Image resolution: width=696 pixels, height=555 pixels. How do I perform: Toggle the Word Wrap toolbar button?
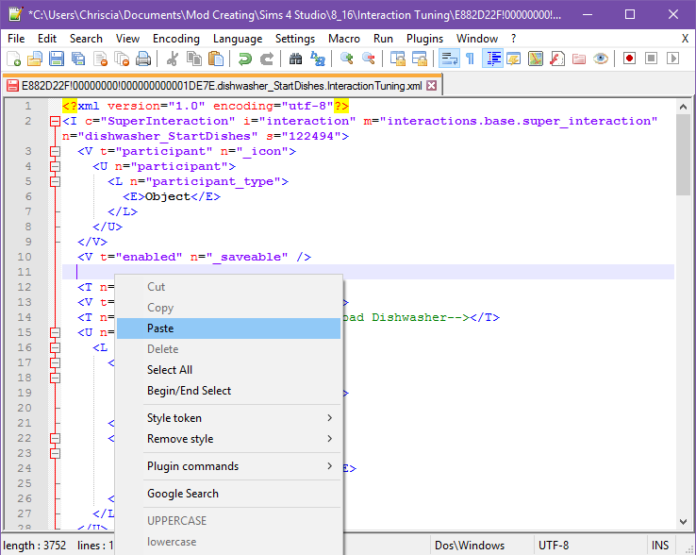(x=448, y=59)
